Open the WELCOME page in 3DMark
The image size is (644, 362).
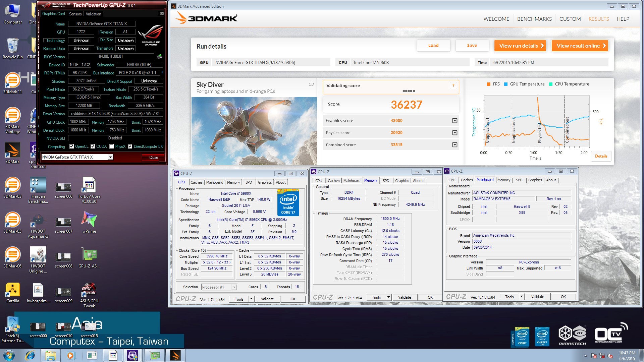click(496, 19)
